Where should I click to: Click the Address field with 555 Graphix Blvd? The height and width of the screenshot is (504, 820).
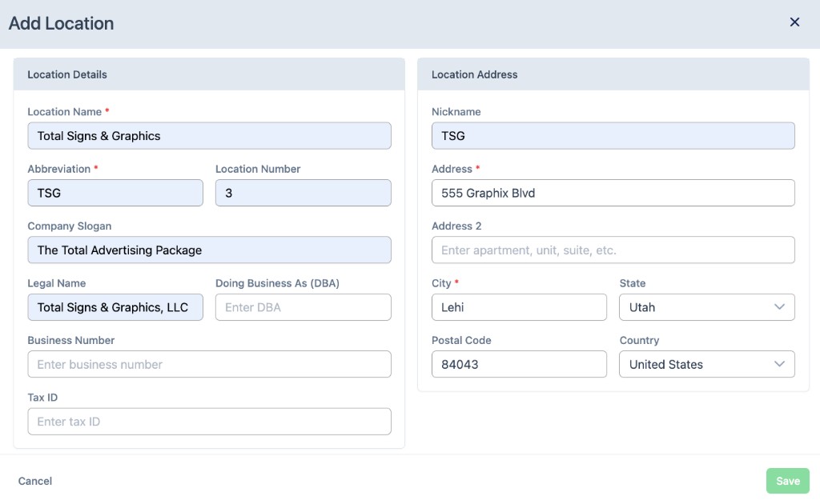pyautogui.click(x=613, y=193)
